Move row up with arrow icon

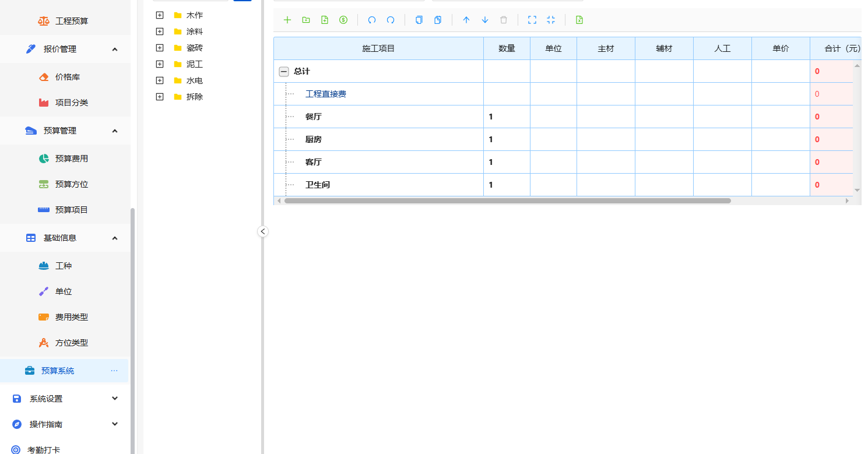466,20
